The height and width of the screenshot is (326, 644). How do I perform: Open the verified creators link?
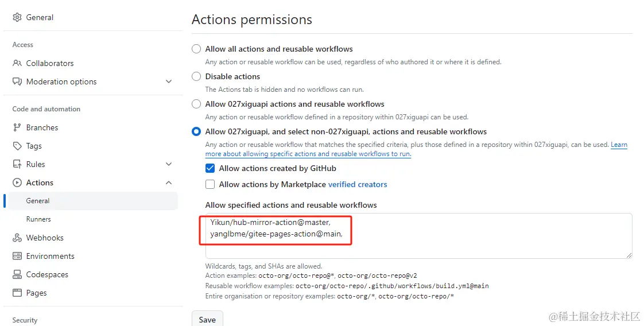pos(357,184)
